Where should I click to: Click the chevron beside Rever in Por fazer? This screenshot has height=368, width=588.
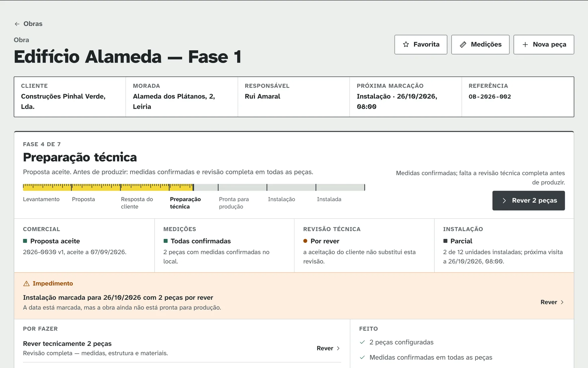click(x=338, y=348)
